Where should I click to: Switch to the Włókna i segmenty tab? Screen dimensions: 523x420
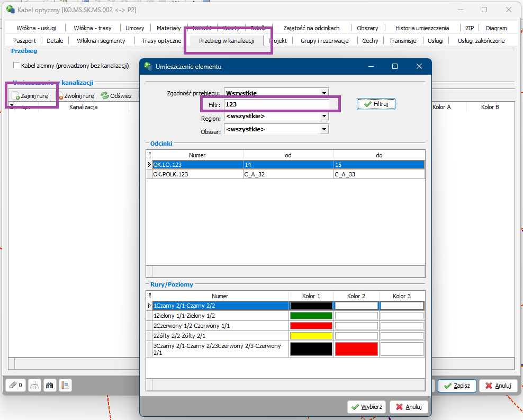pos(101,41)
